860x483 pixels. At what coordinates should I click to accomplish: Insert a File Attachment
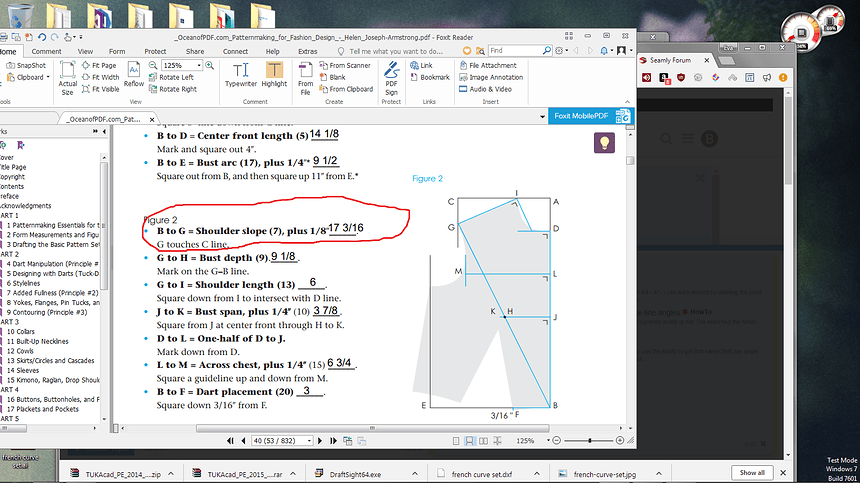pyautogui.click(x=488, y=65)
